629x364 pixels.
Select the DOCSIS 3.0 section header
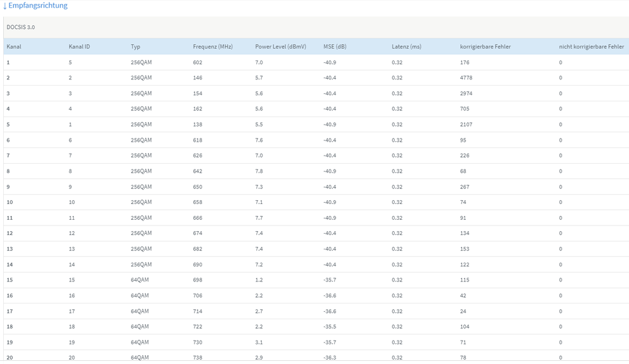pos(21,28)
